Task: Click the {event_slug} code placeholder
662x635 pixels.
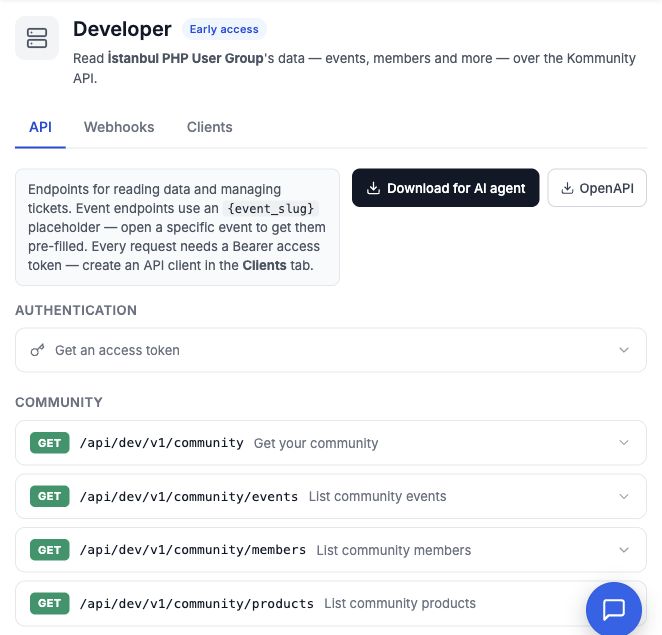Action: point(271,209)
